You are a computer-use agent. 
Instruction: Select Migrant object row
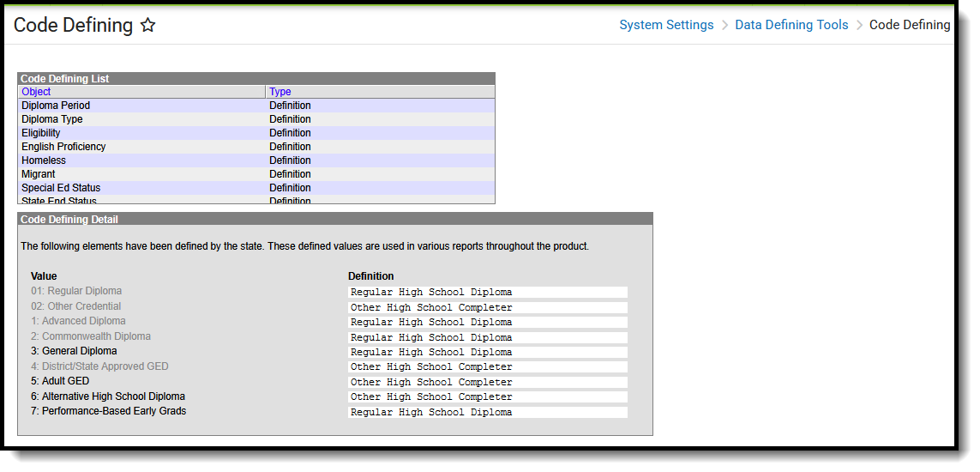point(39,174)
